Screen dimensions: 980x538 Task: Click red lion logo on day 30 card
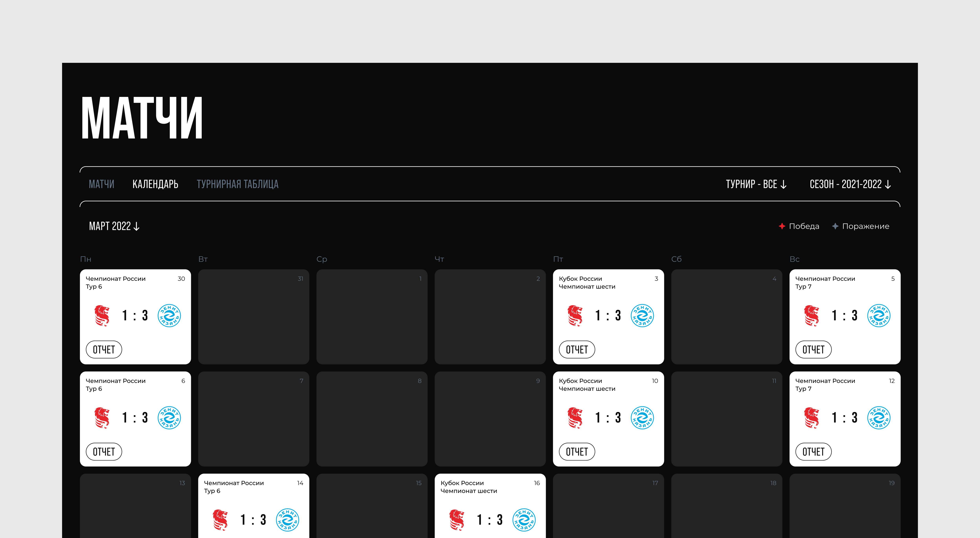pos(102,316)
